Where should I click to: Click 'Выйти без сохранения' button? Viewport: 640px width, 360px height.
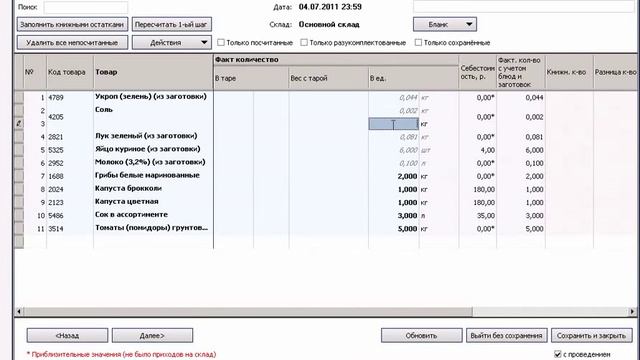[x=507, y=336]
